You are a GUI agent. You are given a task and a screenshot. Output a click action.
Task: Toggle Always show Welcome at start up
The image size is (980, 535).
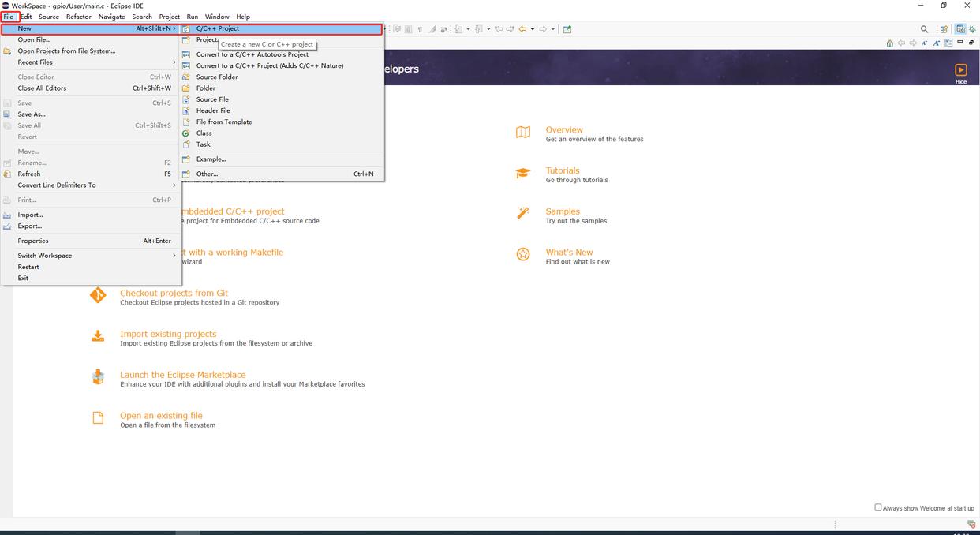pos(878,507)
